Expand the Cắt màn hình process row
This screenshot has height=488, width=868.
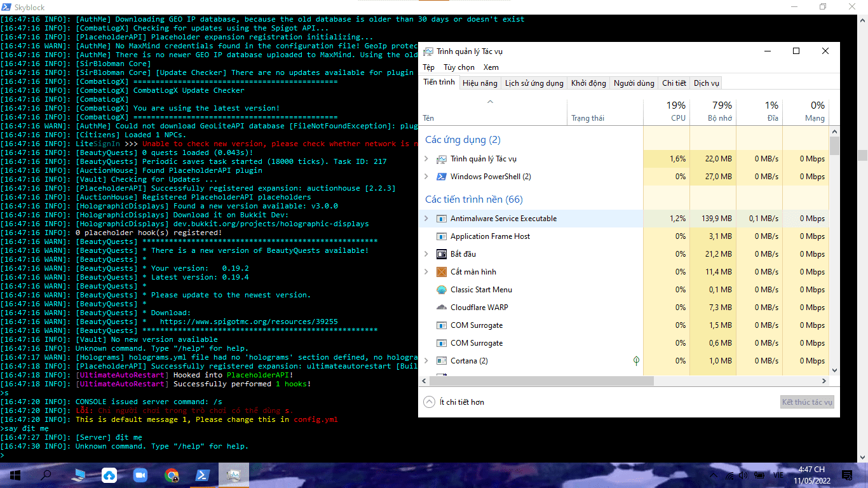pos(426,272)
